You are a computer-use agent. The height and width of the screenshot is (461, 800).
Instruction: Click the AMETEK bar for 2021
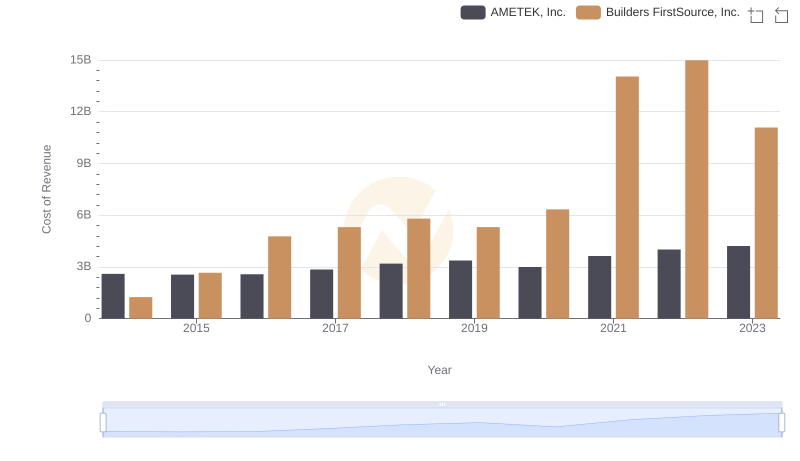(x=599, y=287)
